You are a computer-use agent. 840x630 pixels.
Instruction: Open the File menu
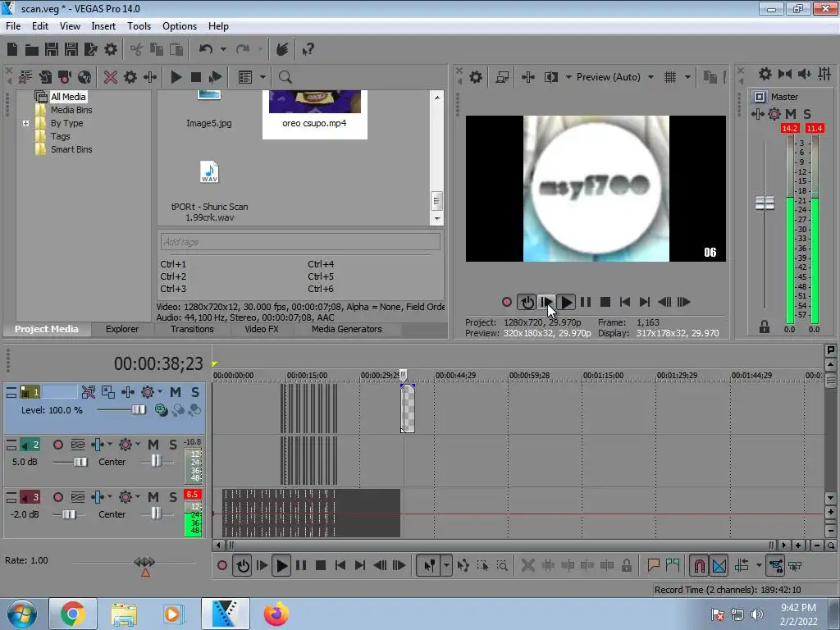tap(13, 26)
